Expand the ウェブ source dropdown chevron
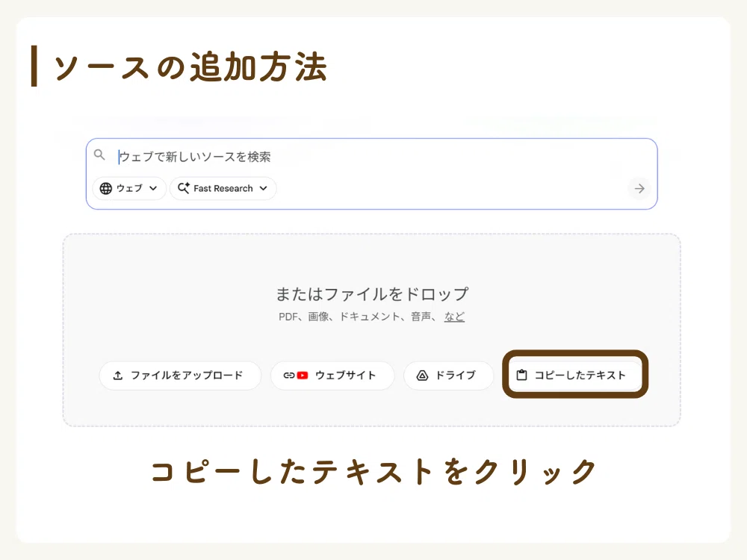 153,189
